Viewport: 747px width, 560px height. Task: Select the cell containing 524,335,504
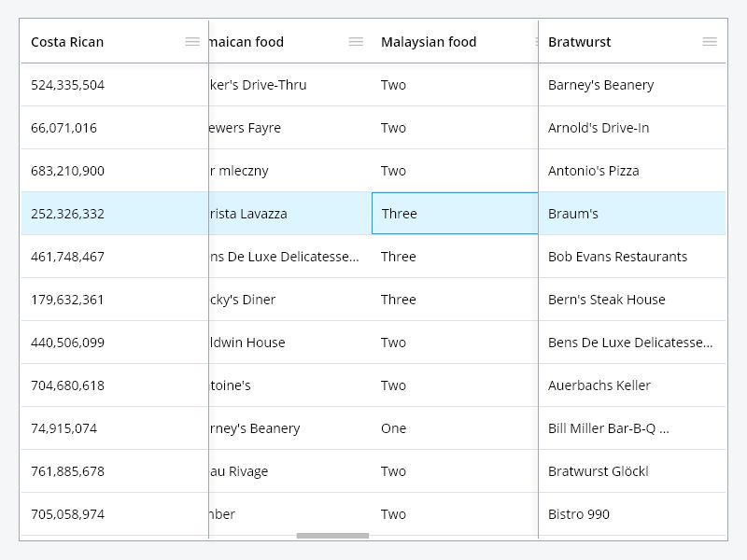(x=114, y=85)
